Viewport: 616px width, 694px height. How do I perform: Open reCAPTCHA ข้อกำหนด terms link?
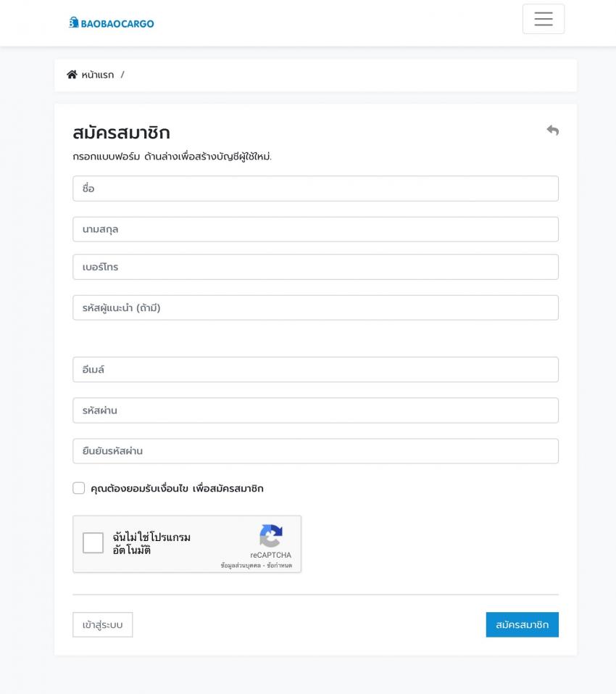click(x=280, y=565)
